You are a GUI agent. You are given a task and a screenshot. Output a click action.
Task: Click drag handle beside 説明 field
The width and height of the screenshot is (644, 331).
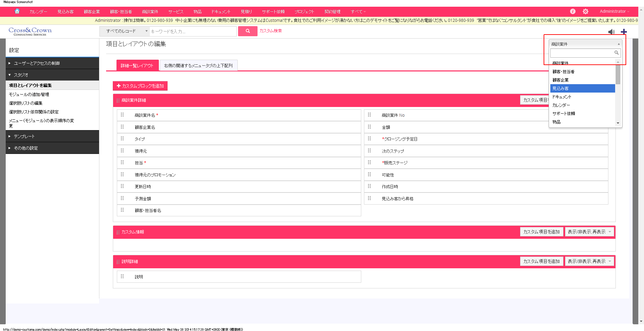tap(122, 277)
